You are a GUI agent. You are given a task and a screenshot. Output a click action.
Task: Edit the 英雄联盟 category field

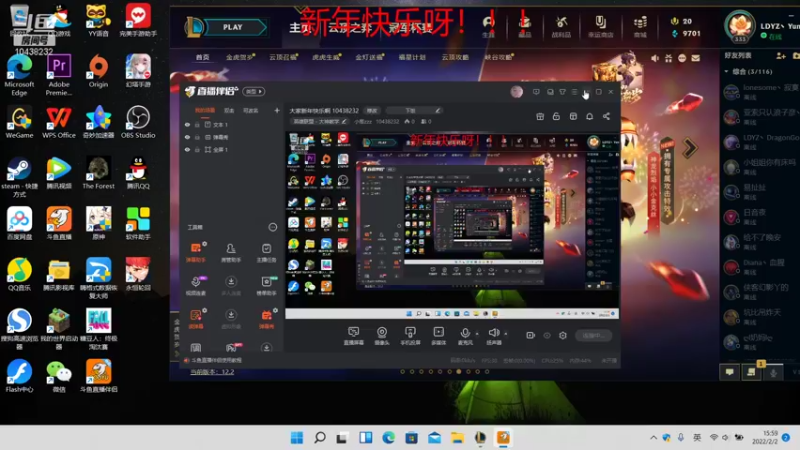point(319,121)
